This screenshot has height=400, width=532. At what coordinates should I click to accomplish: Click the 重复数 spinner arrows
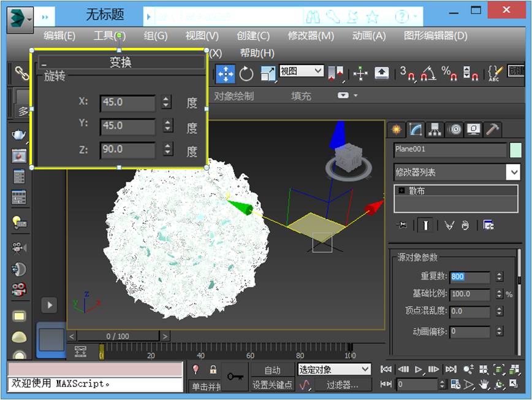click(499, 277)
